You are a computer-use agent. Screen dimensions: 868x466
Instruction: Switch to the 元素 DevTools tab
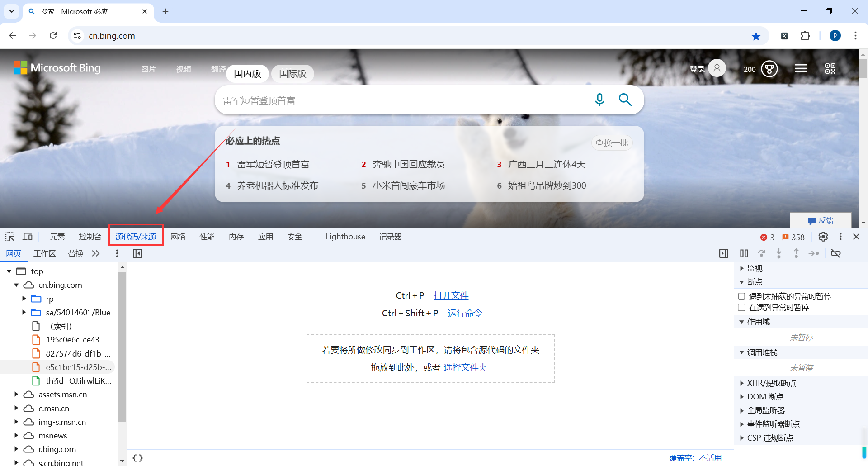coord(57,237)
